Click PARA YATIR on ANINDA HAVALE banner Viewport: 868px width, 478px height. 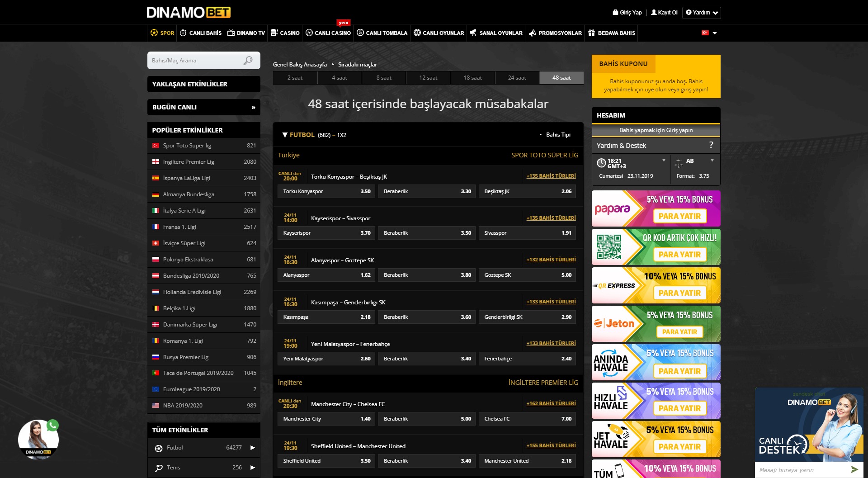coord(679,371)
